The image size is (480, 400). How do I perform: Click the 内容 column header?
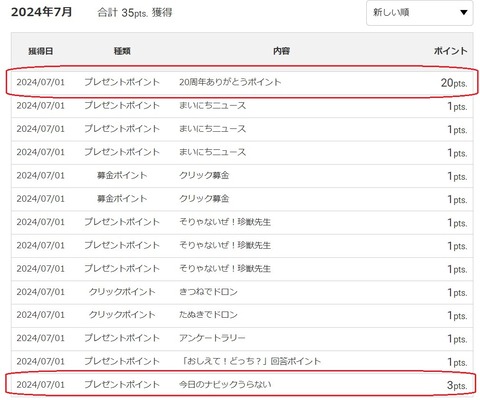point(281,51)
